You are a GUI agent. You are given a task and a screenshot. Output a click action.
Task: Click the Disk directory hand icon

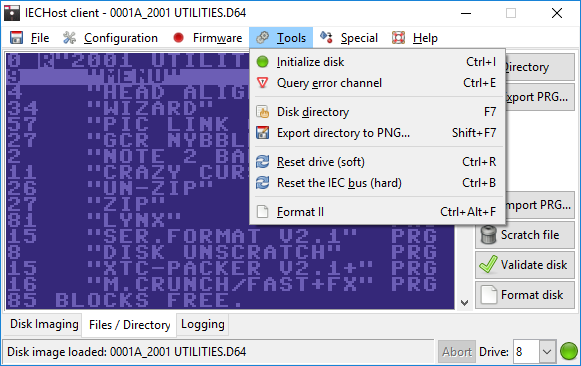click(x=262, y=112)
